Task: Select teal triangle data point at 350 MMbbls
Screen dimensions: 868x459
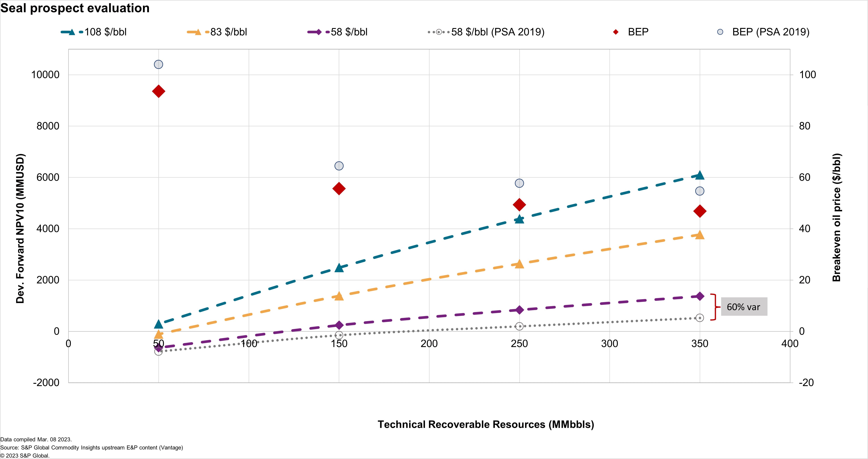Action: [700, 175]
